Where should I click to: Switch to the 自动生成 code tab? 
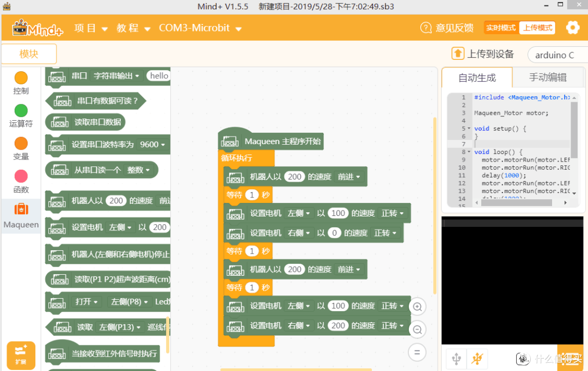tap(477, 78)
